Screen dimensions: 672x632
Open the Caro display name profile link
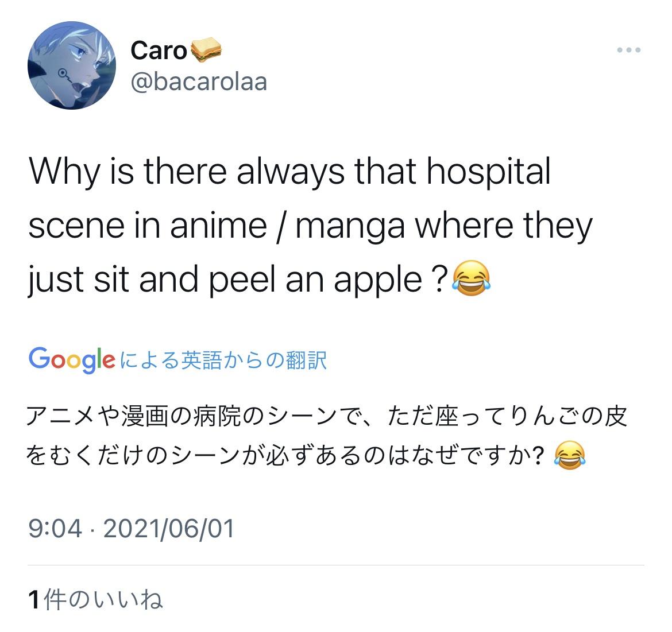pyautogui.click(x=159, y=51)
